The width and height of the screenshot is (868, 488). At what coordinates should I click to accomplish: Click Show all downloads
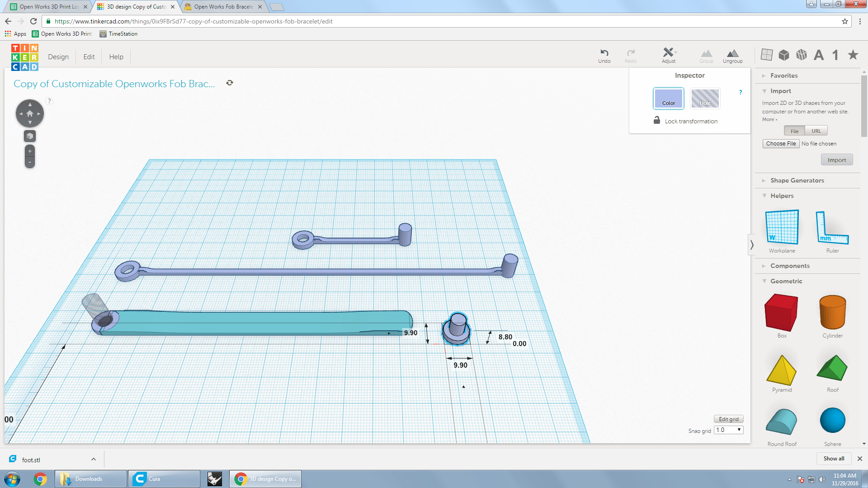click(834, 458)
